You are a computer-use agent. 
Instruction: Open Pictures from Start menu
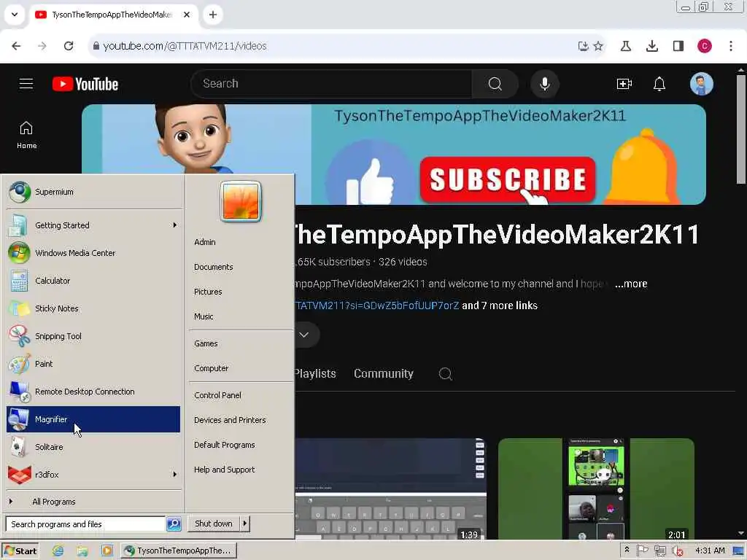208,292
